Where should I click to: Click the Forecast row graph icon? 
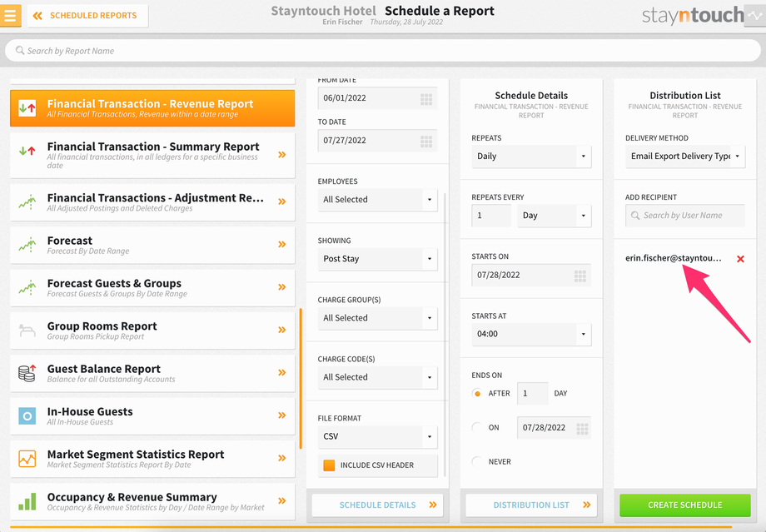(27, 244)
